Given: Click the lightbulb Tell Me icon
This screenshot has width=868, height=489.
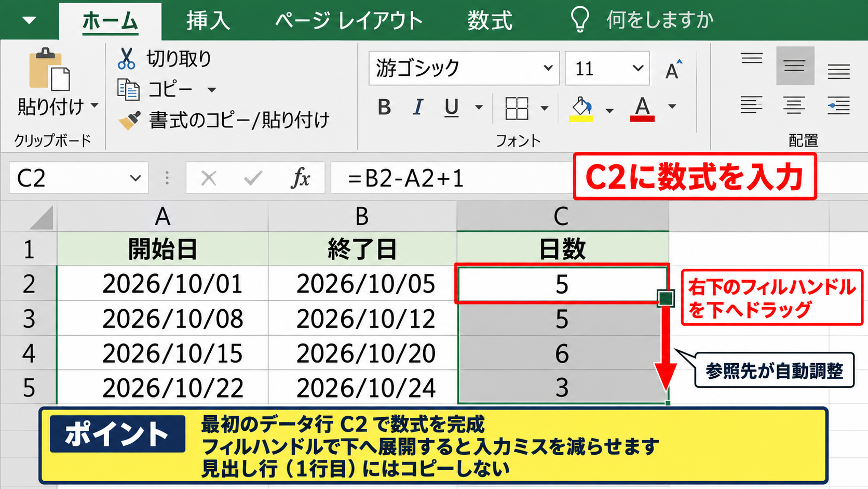Looking at the screenshot, I should 580,20.
